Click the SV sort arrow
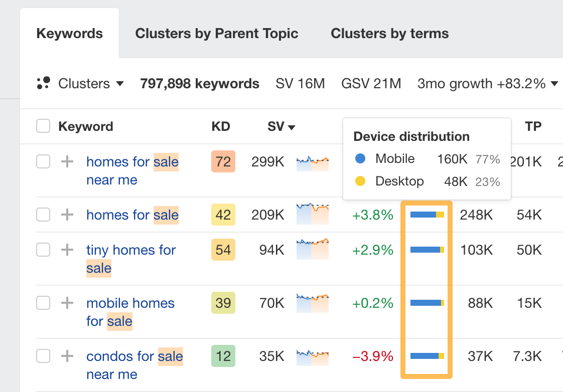The width and height of the screenshot is (563, 392). click(x=291, y=127)
